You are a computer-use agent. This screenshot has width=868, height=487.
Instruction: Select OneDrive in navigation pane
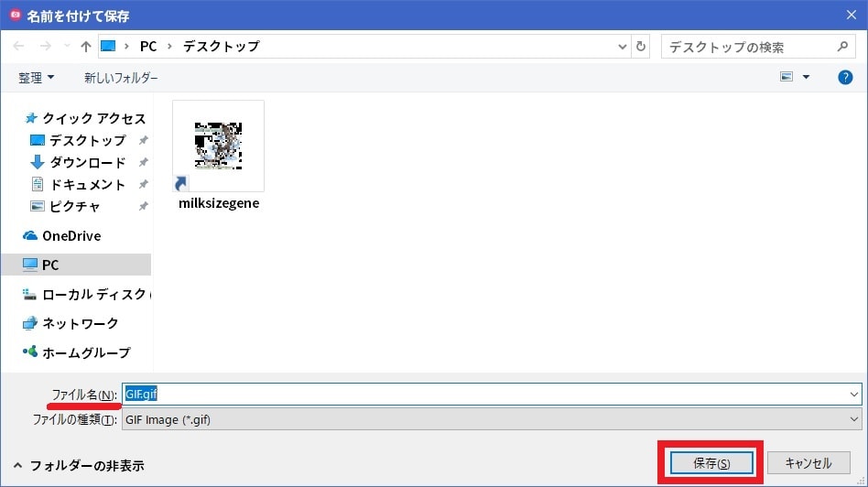pyautogui.click(x=62, y=236)
